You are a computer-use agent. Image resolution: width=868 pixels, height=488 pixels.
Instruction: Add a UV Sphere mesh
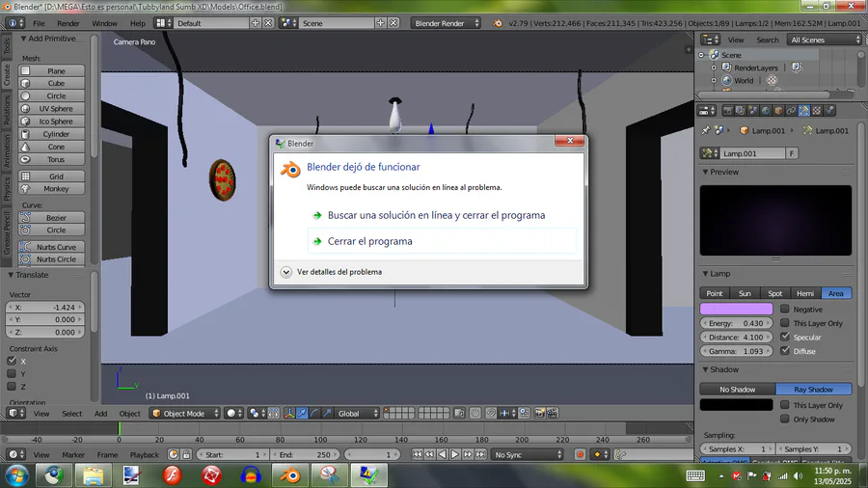point(51,108)
